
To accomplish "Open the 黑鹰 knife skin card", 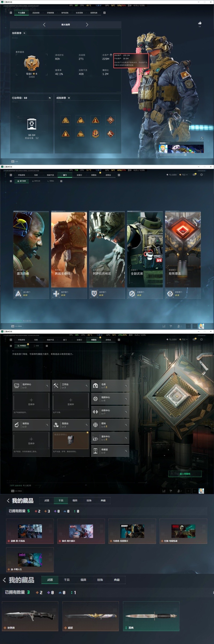I will click(x=151, y=616).
